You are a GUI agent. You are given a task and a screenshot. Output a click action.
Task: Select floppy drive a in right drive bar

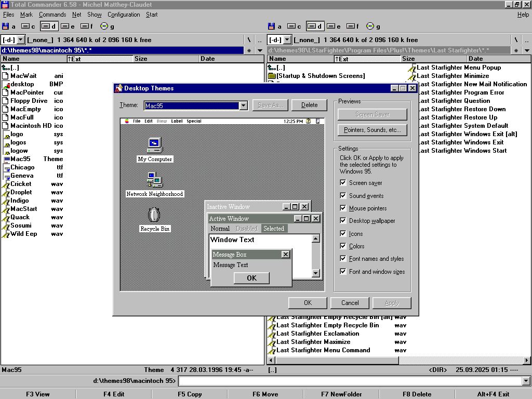point(272,26)
